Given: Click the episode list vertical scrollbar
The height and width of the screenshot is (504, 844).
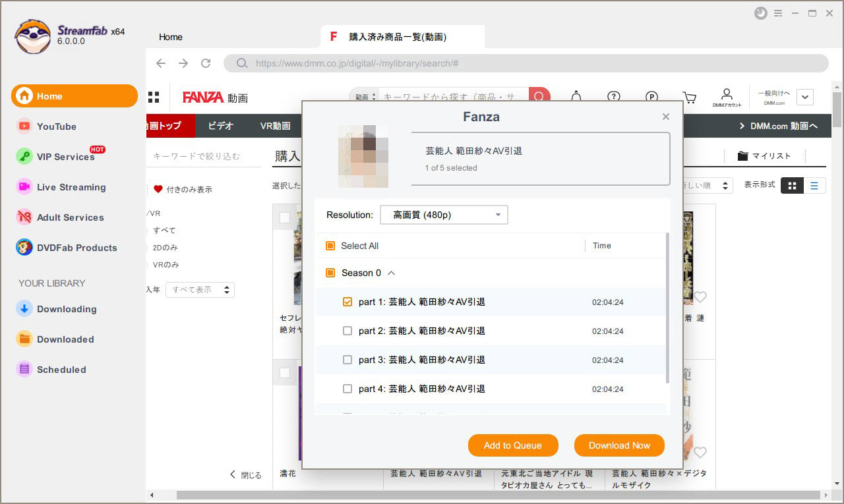Looking at the screenshot, I should (x=667, y=310).
